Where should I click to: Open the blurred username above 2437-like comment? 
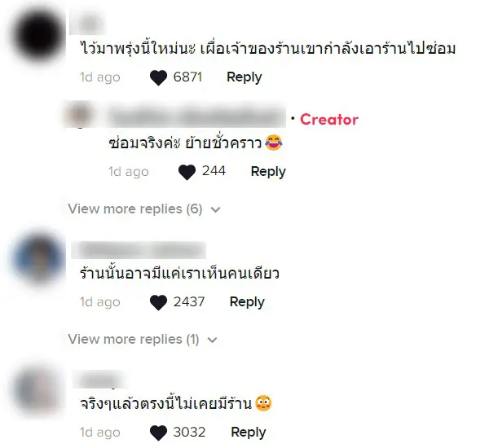point(139,250)
